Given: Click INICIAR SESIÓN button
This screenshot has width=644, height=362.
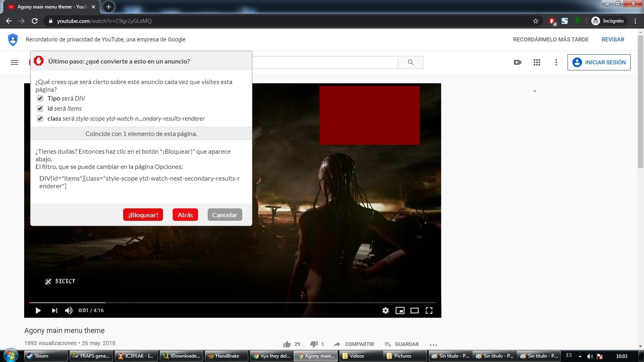Looking at the screenshot, I should tap(599, 62).
